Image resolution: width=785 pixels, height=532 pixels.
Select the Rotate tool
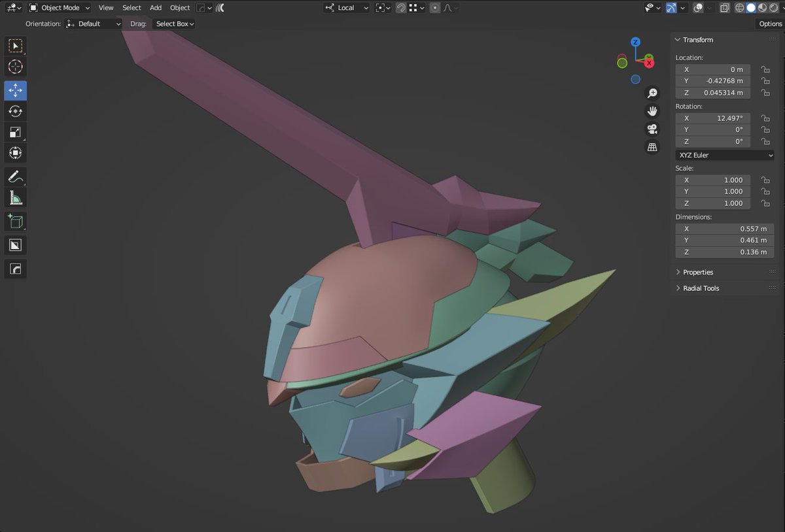pos(16,111)
